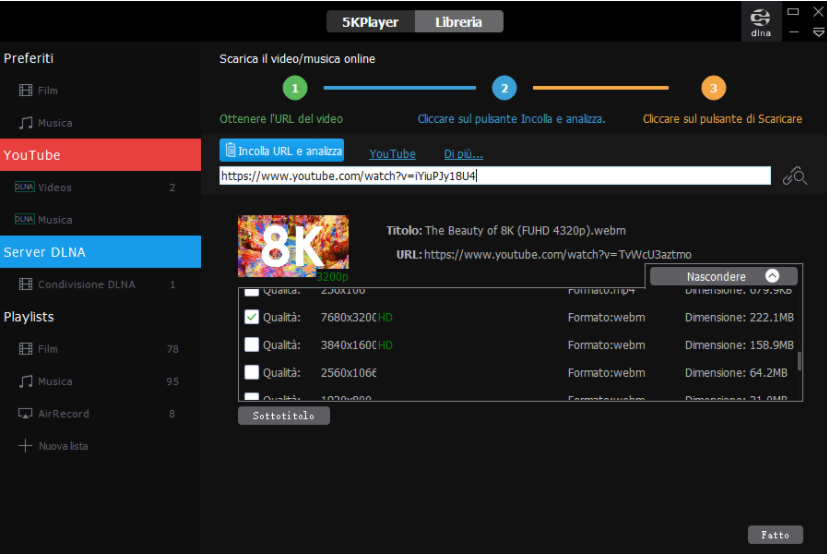Click Incolla URL e analizza button
The width and height of the screenshot is (827, 554).
(282, 150)
